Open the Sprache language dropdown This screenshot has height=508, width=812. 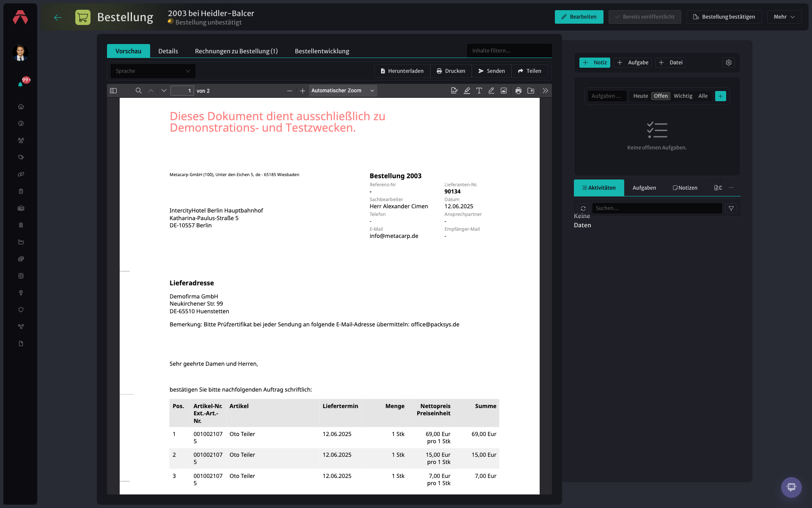click(153, 71)
